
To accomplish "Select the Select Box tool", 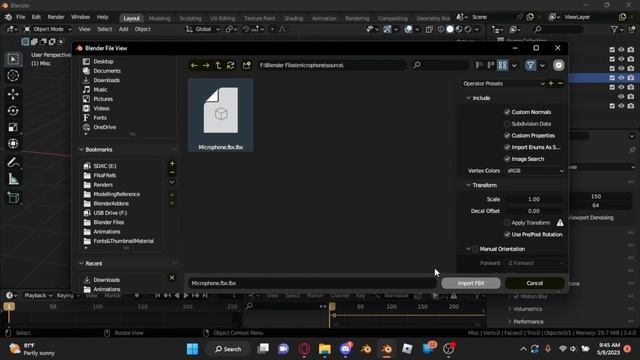I will (x=13, y=59).
